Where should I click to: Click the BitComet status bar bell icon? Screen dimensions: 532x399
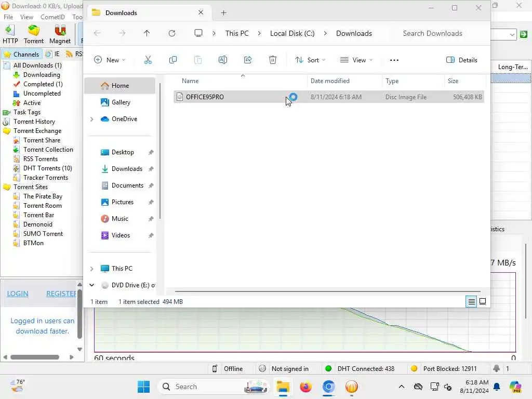pos(496,368)
